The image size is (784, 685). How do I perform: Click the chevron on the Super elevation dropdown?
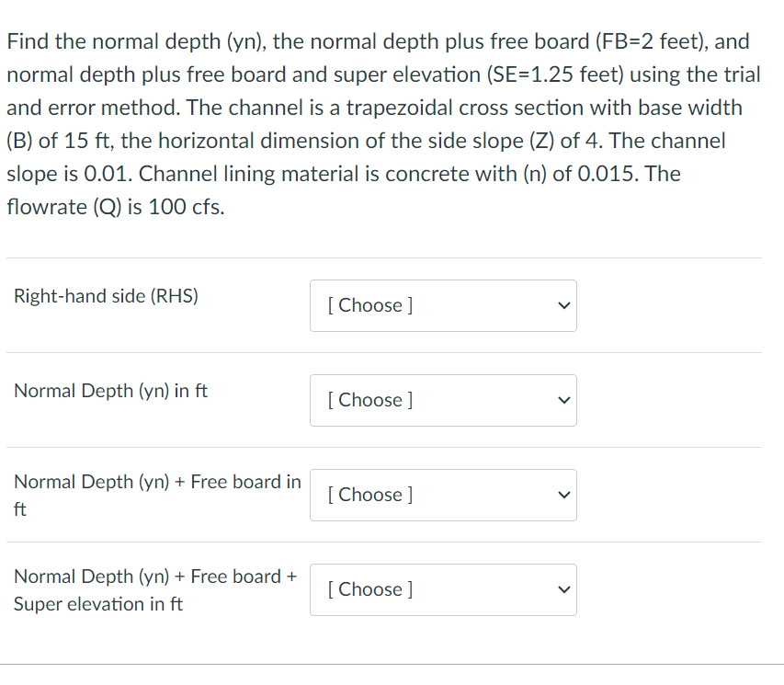pos(562,589)
